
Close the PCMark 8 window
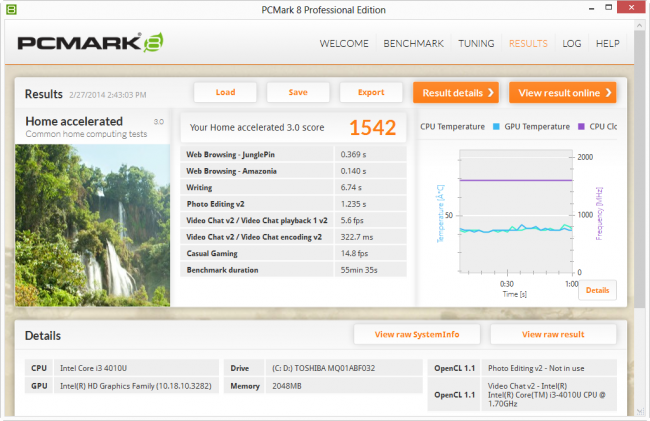[x=631, y=7]
